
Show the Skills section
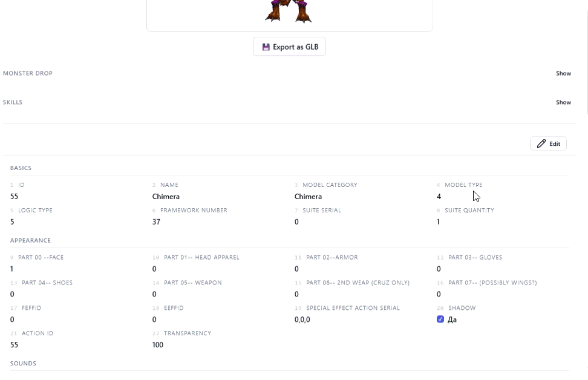(563, 102)
